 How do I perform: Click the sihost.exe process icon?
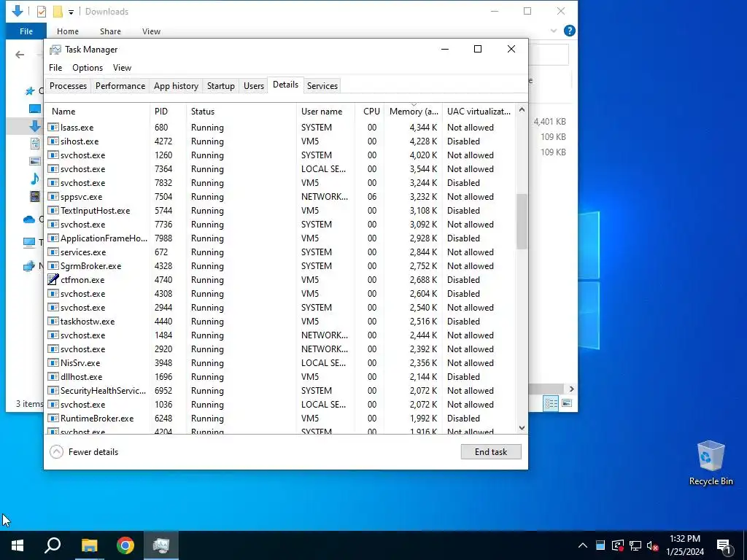pos(53,141)
